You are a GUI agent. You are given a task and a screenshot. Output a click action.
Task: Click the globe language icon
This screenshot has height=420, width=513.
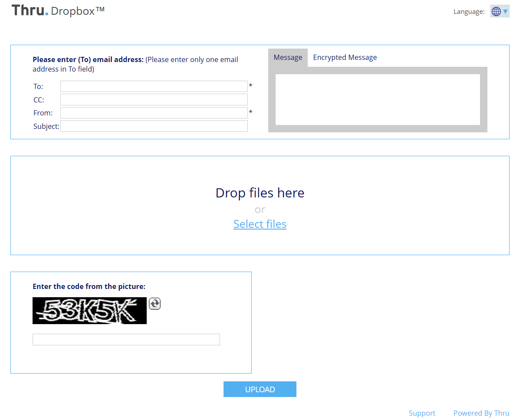496,12
